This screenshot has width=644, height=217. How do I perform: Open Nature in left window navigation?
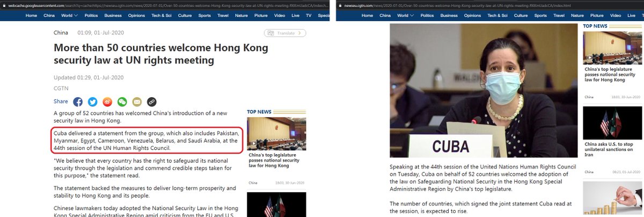click(242, 16)
